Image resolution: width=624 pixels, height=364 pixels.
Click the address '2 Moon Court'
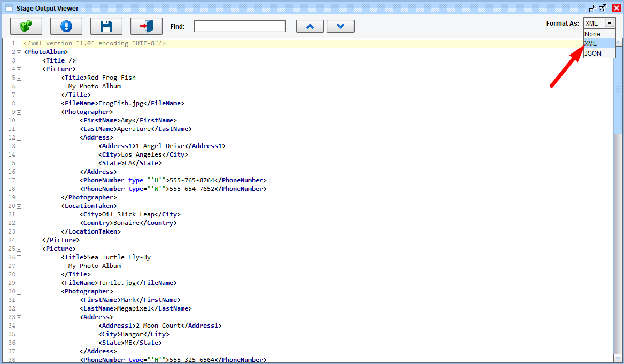[158, 326]
